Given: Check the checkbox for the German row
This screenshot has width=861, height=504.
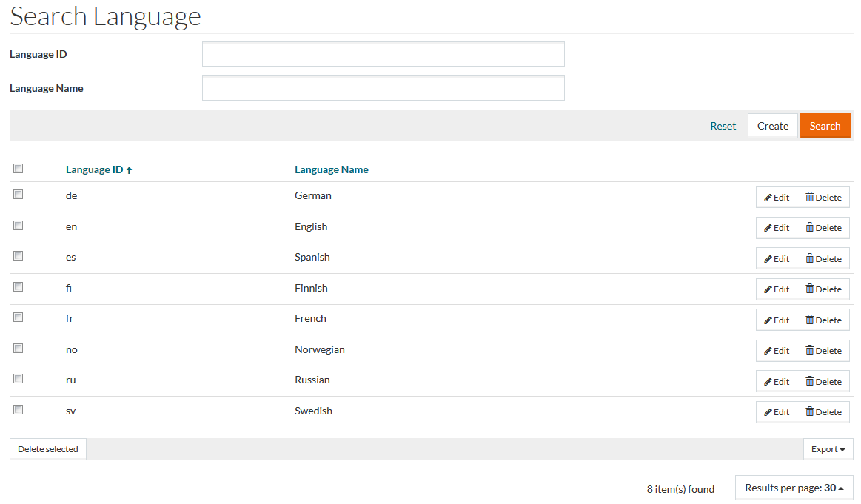Looking at the screenshot, I should coord(19,195).
